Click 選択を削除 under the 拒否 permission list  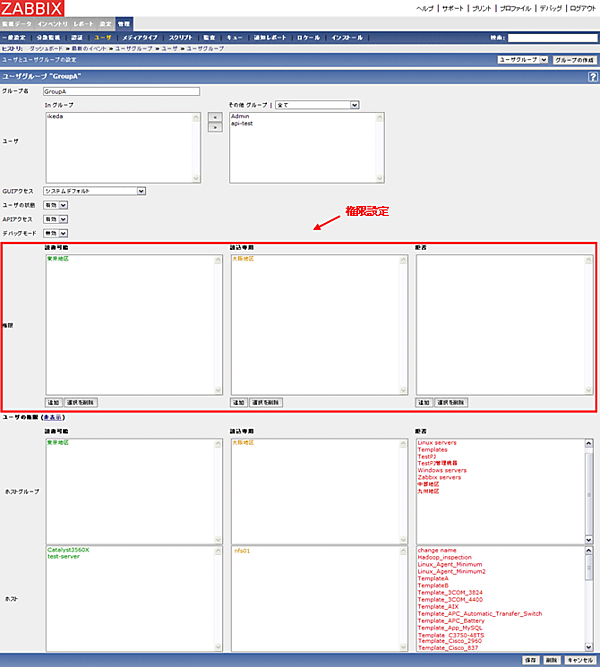coord(451,402)
